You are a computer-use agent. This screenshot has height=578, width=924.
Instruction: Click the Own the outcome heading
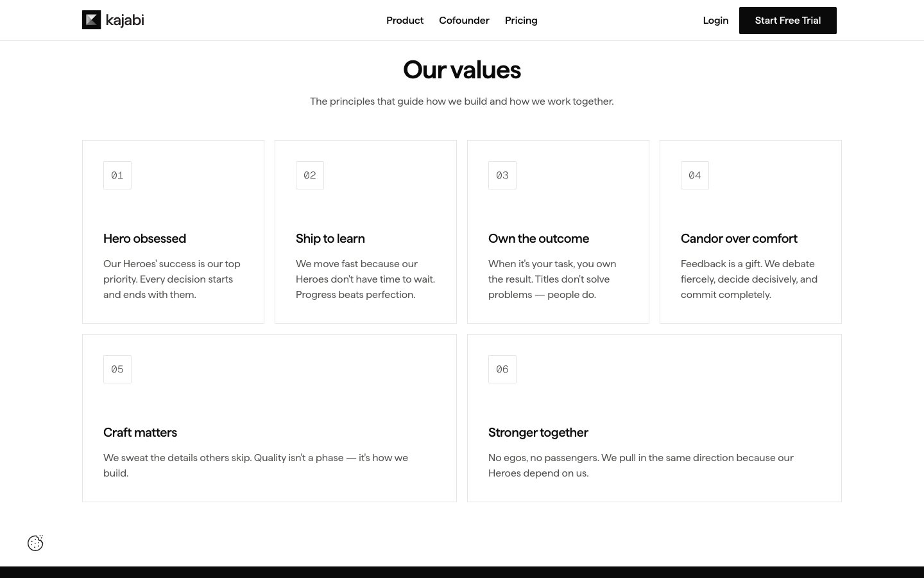pyautogui.click(x=538, y=238)
